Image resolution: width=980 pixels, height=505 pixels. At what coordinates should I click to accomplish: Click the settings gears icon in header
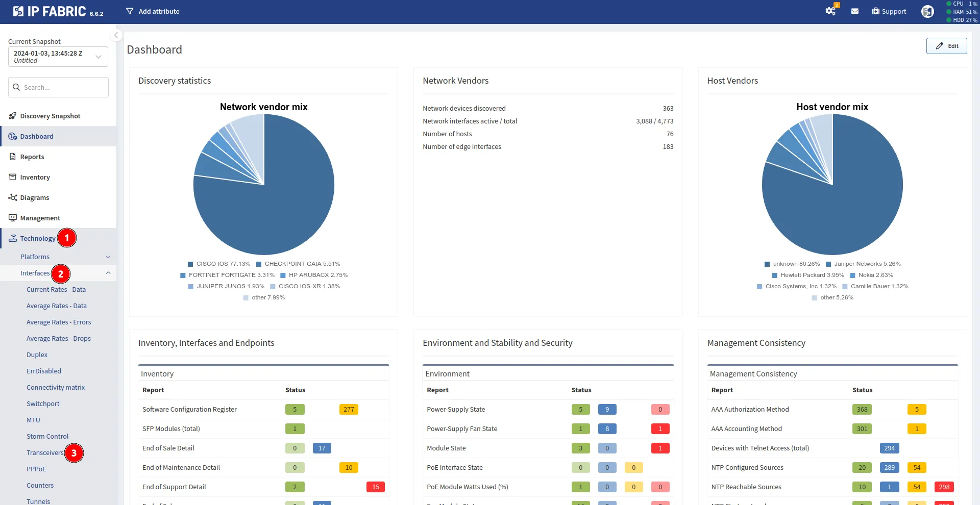[830, 11]
